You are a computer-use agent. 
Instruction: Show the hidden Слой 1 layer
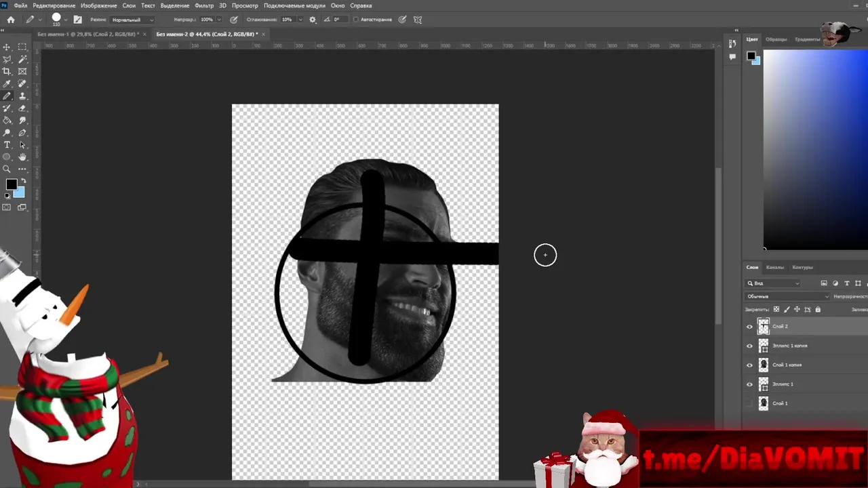pos(749,403)
